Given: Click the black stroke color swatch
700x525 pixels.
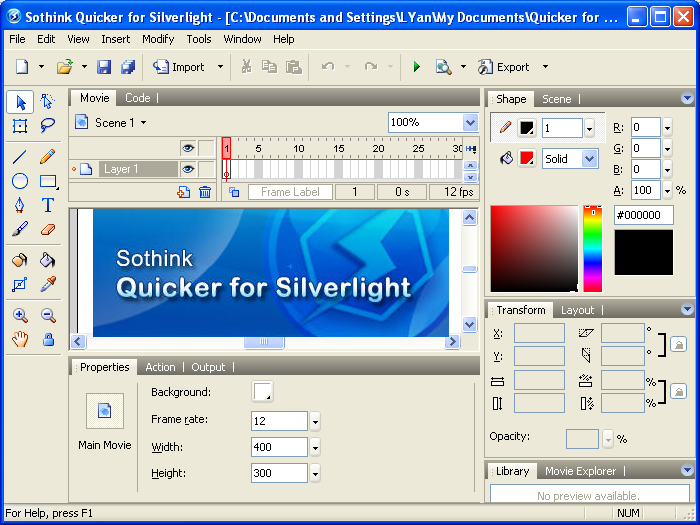Looking at the screenshot, I should (x=527, y=129).
